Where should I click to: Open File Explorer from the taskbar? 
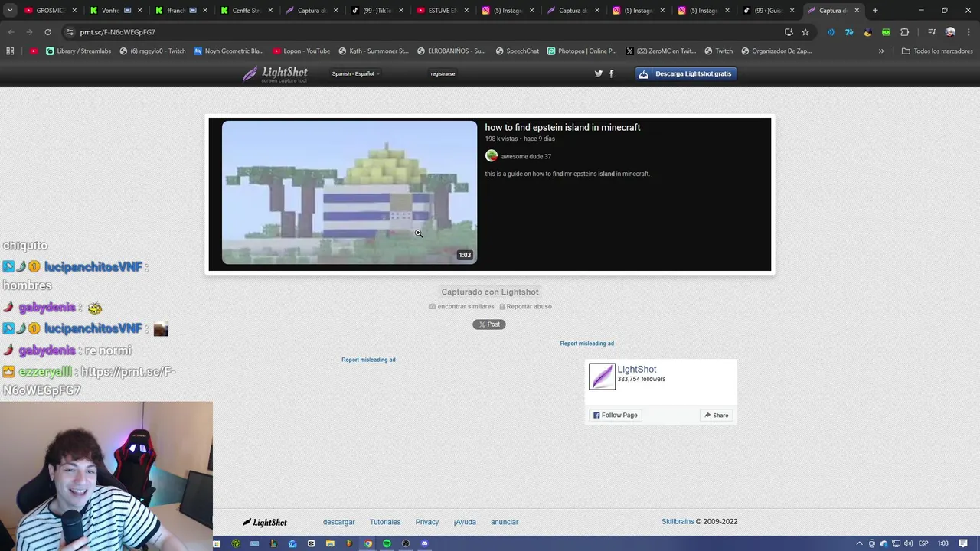coord(330,543)
